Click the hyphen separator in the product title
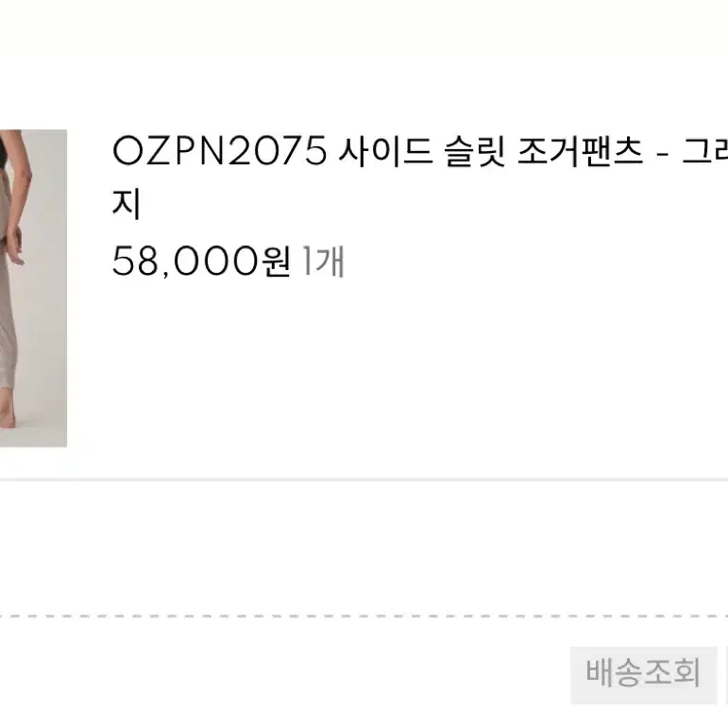728x728 pixels. 663,152
